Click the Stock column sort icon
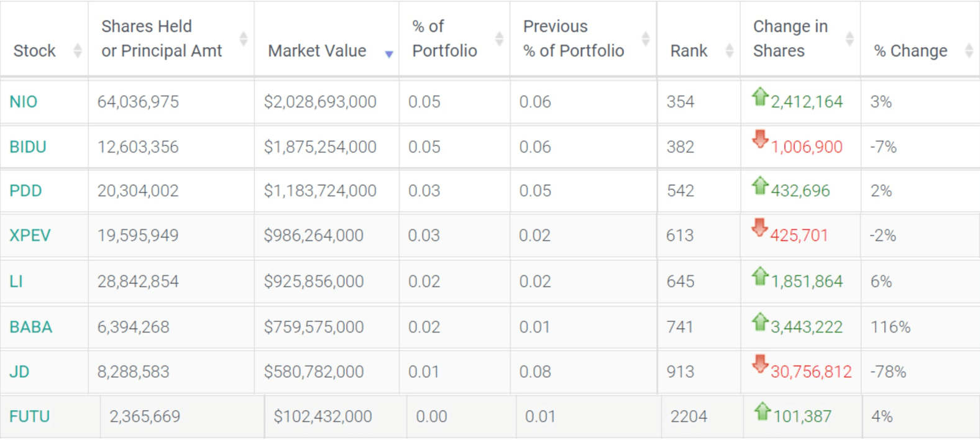Image resolution: width=980 pixels, height=440 pixels. click(77, 50)
